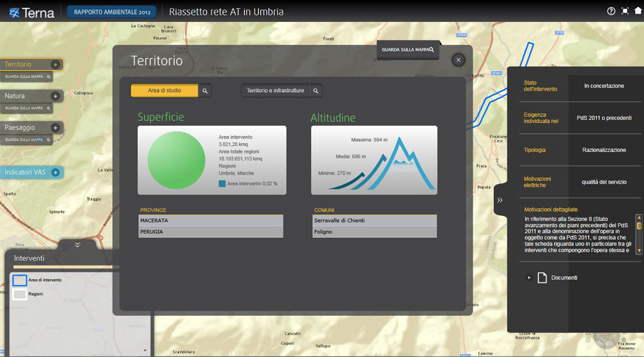Click arrow icon on Indicatori VAS
The width and height of the screenshot is (644, 357).
click(x=56, y=172)
